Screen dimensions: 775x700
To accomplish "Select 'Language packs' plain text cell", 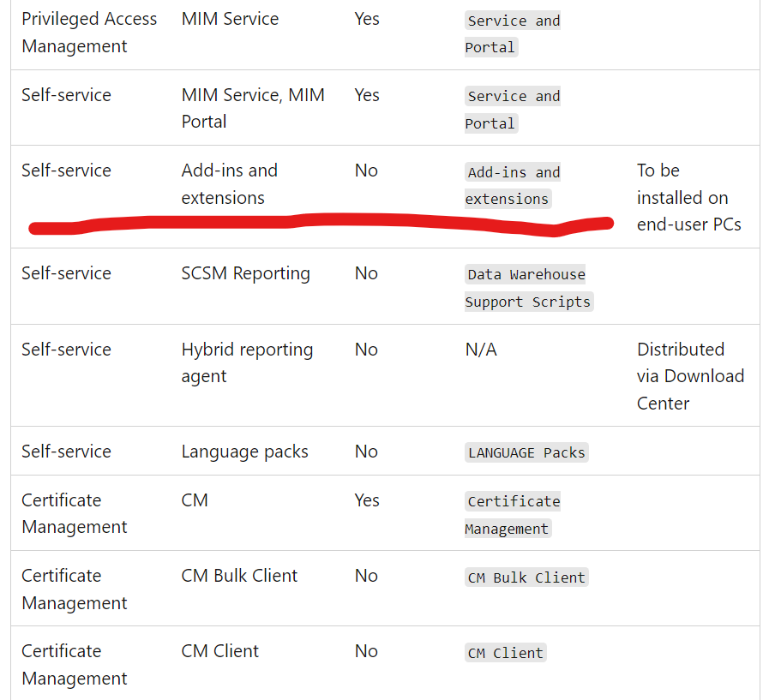I will point(244,452).
